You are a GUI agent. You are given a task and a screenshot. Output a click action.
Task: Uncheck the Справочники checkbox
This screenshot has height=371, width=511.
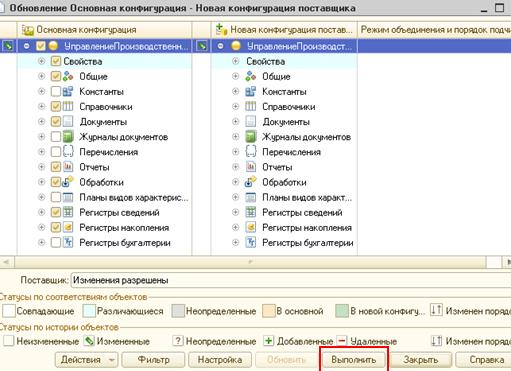point(56,107)
